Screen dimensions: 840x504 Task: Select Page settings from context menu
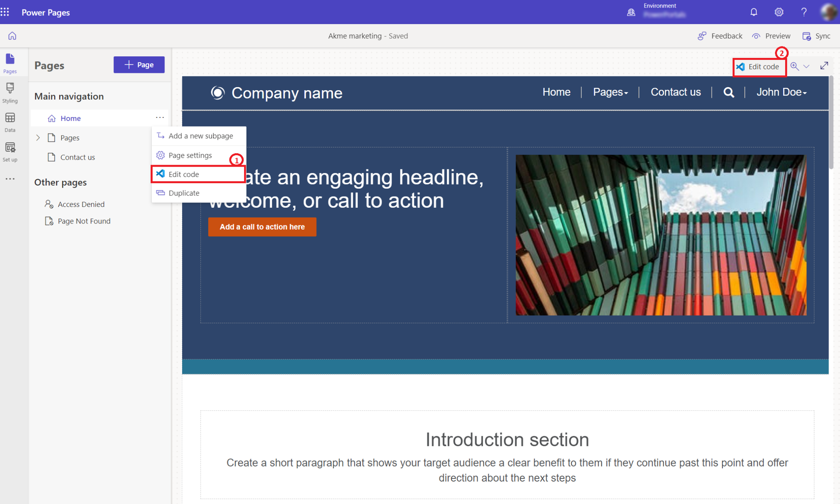[x=190, y=154]
